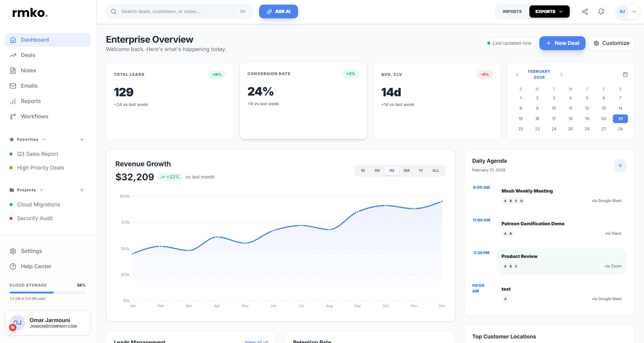Open the Workflows sidebar item
The height and width of the screenshot is (343, 644).
click(x=34, y=116)
